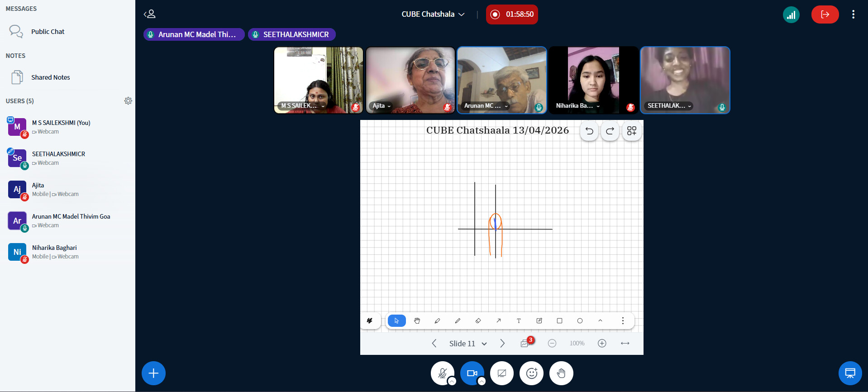Open Public Chat
The height and width of the screenshot is (392, 868).
coord(48,32)
